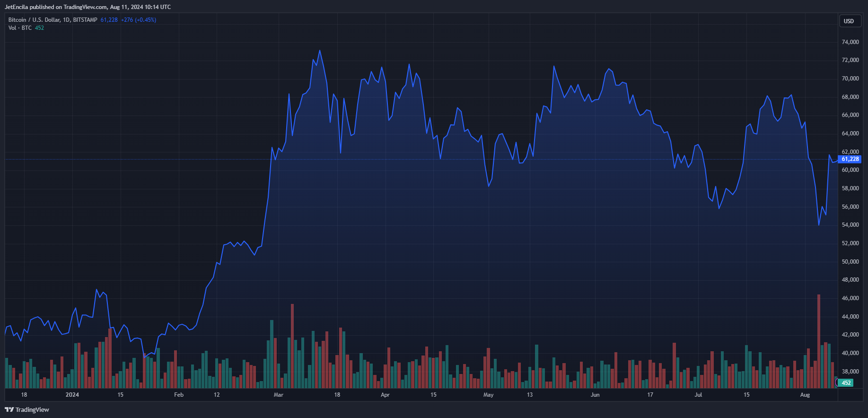The width and height of the screenshot is (868, 418).
Task: Click the JetEncila published on TradingView.com header text
Action: coord(88,7)
